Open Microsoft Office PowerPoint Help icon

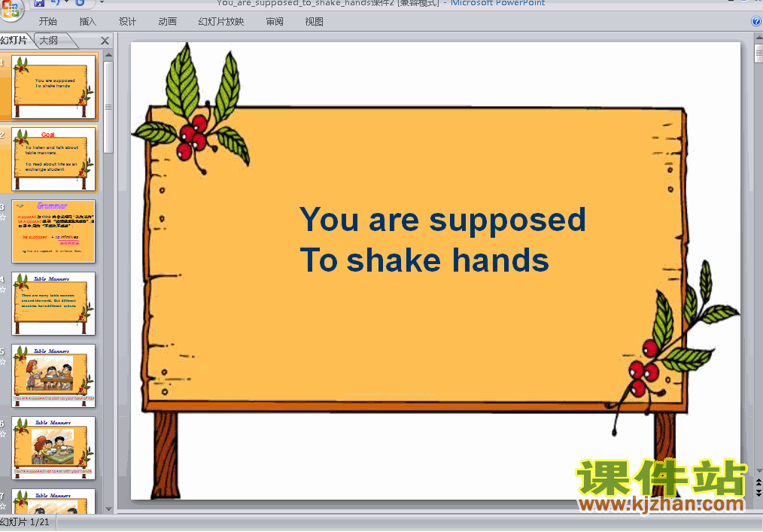[x=756, y=21]
